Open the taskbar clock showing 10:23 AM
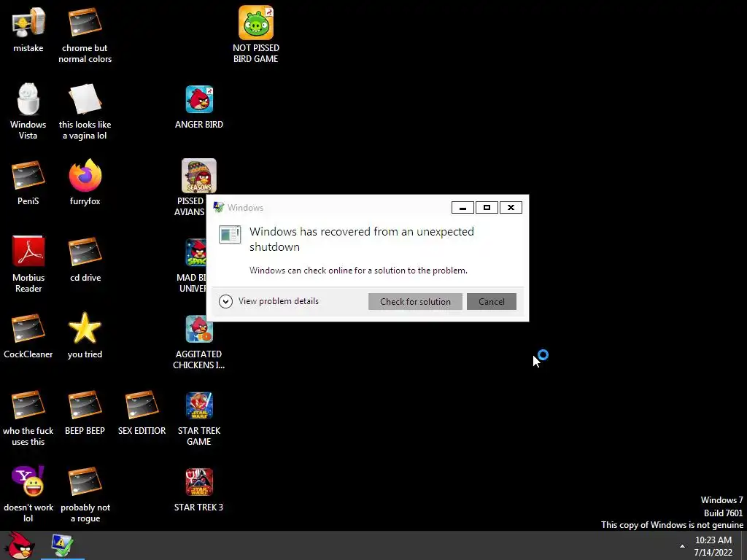 tap(713, 545)
